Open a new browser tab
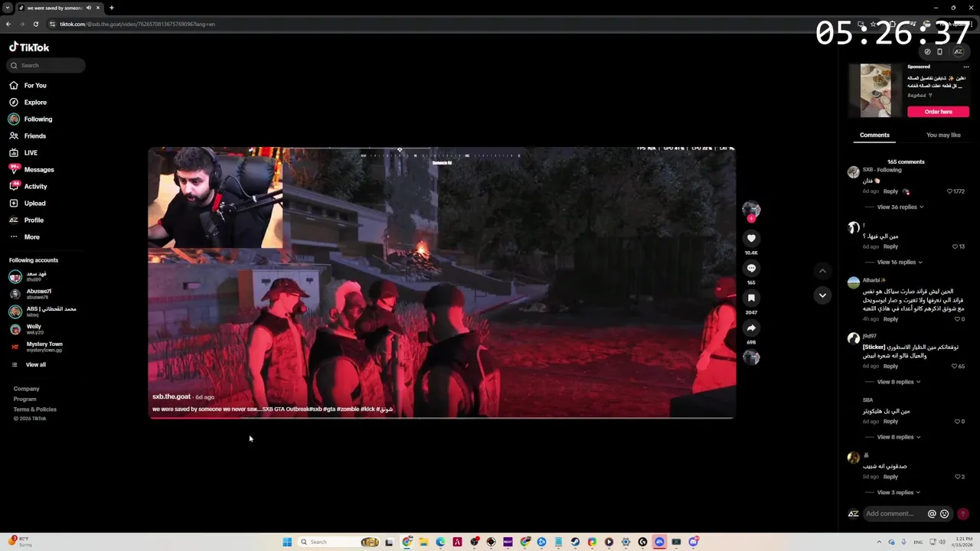Viewport: 980px width, 551px height. point(111,8)
